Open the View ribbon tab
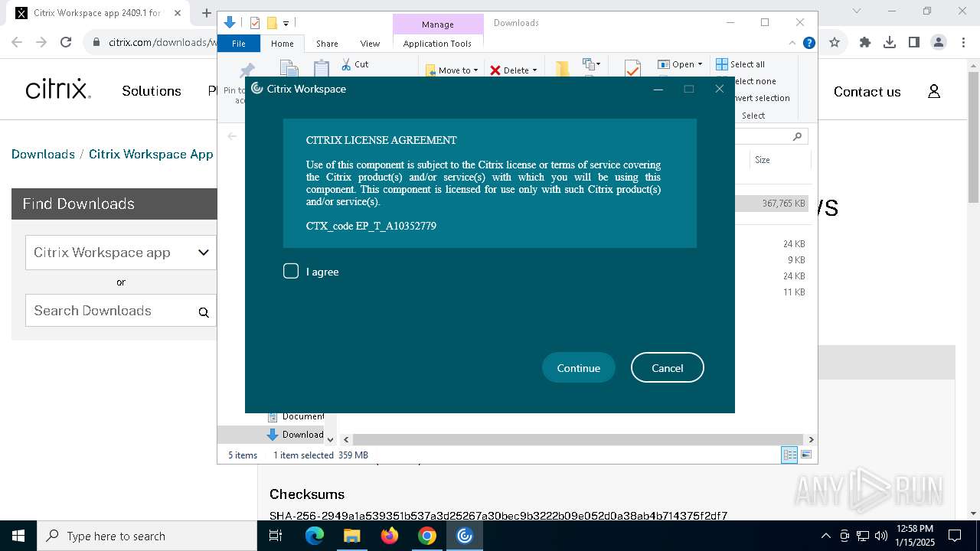Screen dimensions: 980x551 (x=370, y=44)
